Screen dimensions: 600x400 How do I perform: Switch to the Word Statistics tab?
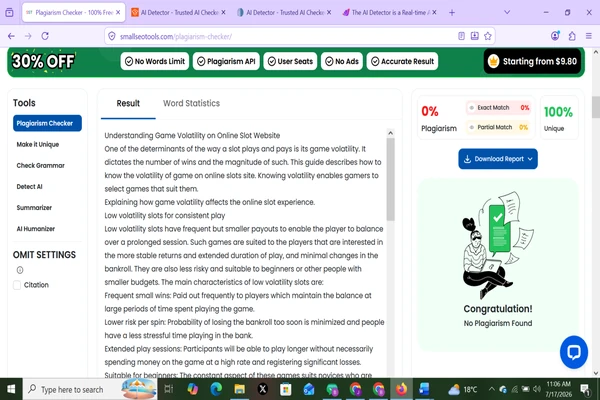coord(191,103)
